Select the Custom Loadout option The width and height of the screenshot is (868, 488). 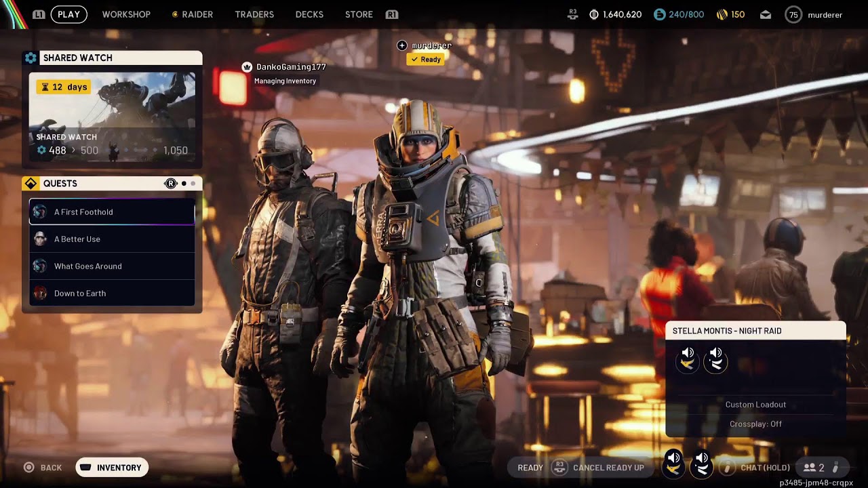click(755, 405)
